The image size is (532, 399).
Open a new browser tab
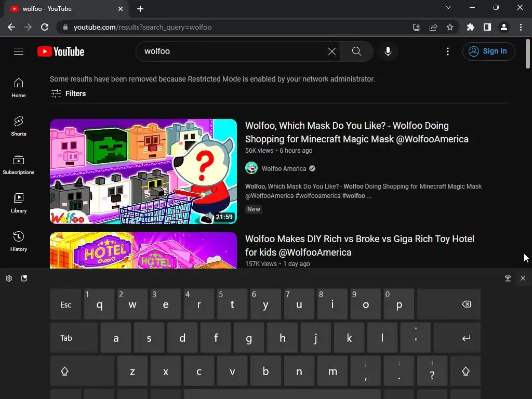click(140, 9)
